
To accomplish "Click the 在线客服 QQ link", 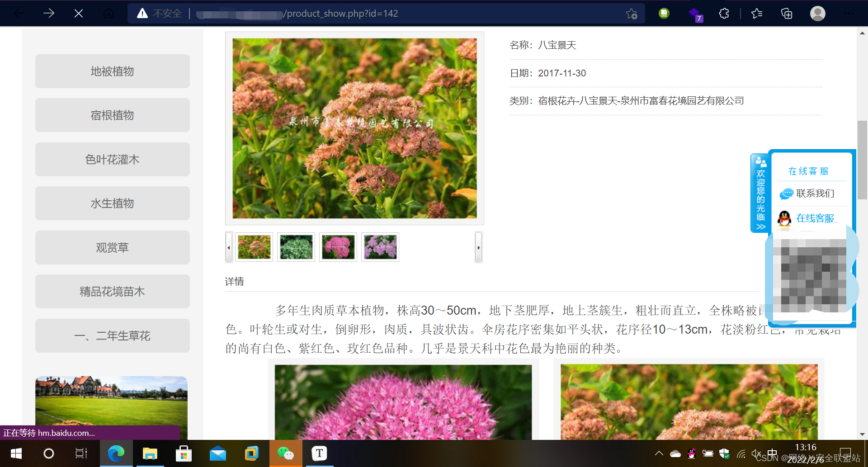I will (815, 218).
